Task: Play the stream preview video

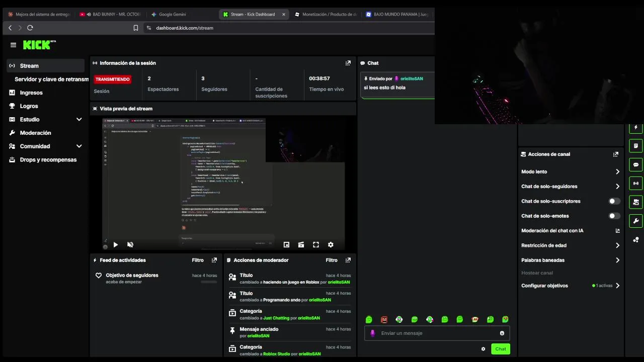Action: click(x=115, y=244)
